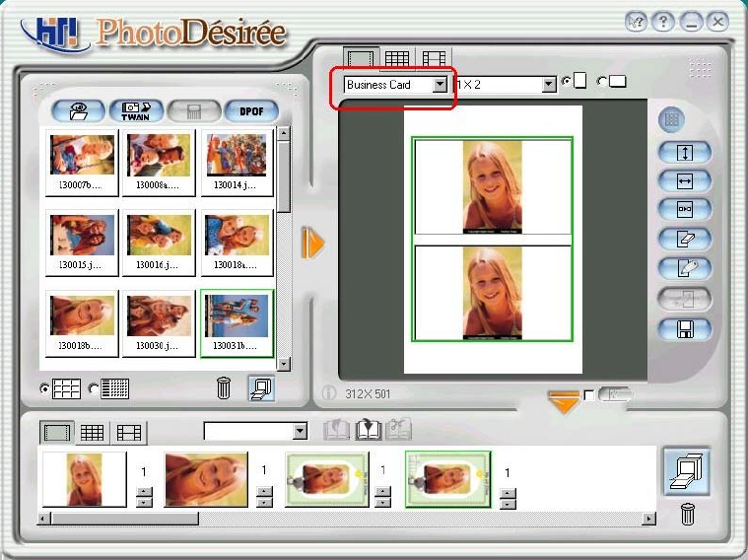Select the single frame tab in bottom tray
Screen dimensions: 748x560
[56, 432]
